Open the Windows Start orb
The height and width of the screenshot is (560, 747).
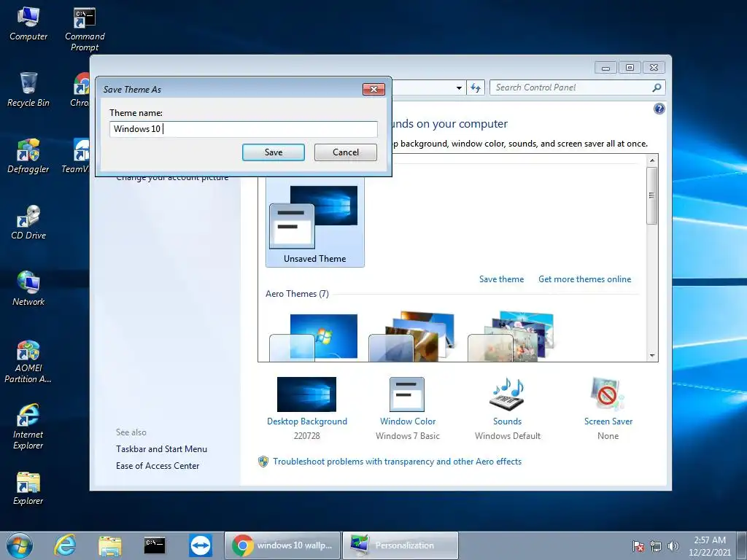tap(20, 545)
